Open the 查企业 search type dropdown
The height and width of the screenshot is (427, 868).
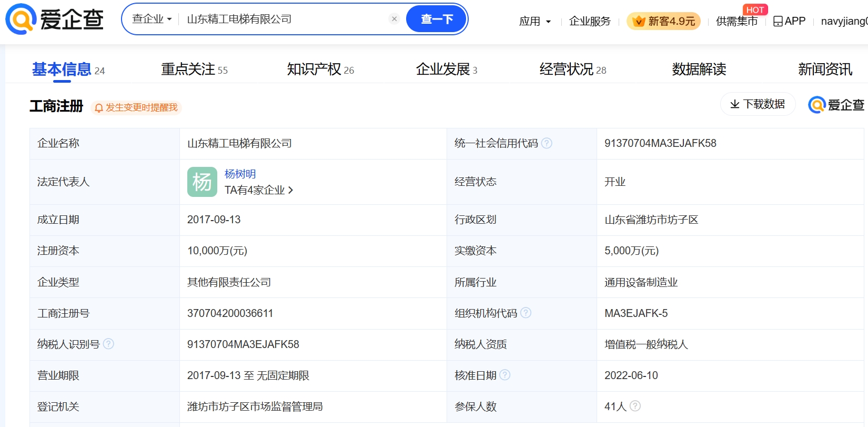[x=152, y=19]
